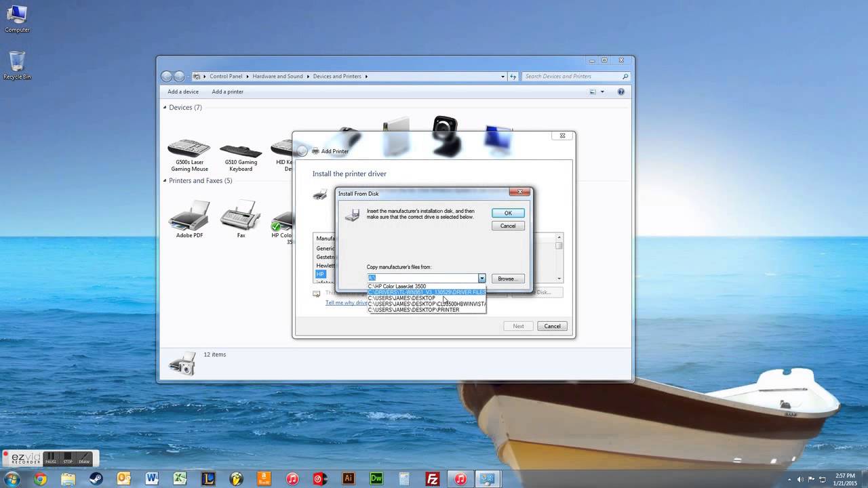Pause the Ezvid recording
868x488 pixels.
(x=51, y=459)
